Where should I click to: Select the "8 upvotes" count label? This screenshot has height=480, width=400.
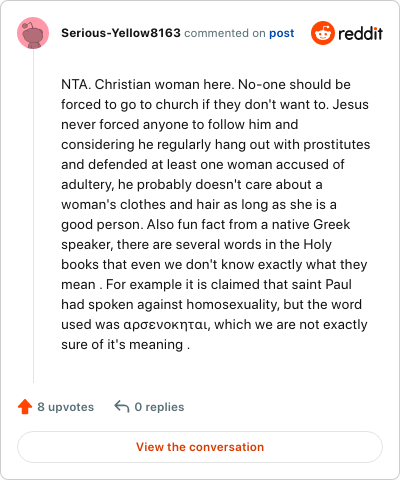point(66,407)
